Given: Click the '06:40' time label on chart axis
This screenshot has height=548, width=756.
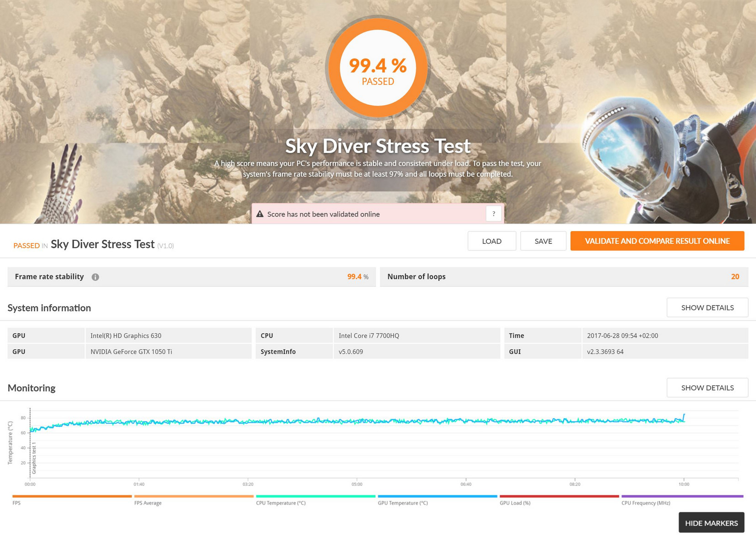Looking at the screenshot, I should tap(466, 484).
